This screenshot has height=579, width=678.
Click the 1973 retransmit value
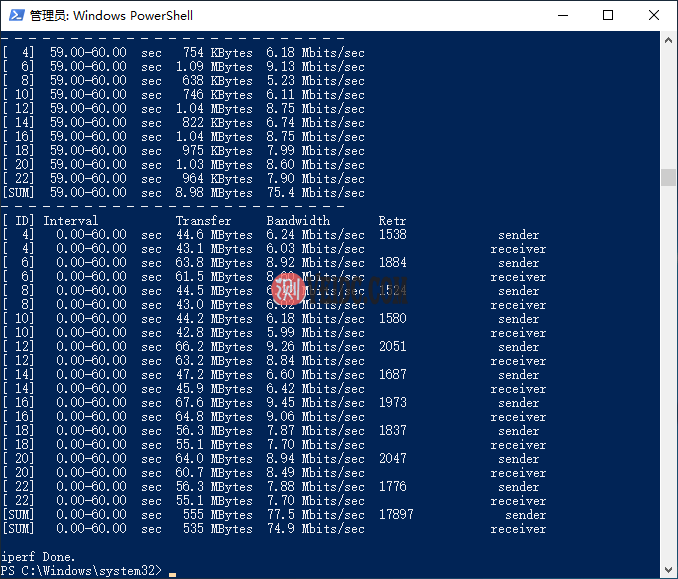pos(393,403)
